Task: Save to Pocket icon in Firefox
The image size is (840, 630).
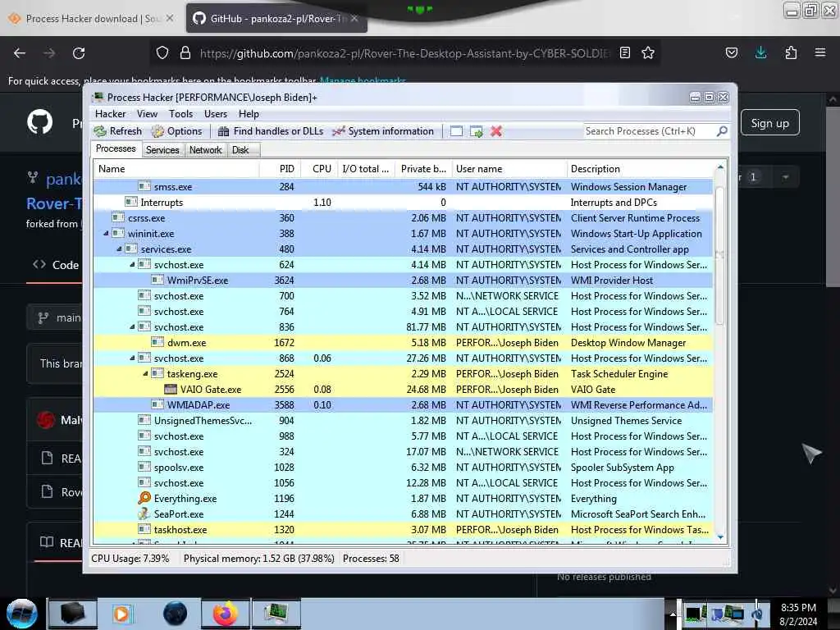Action: click(x=731, y=53)
